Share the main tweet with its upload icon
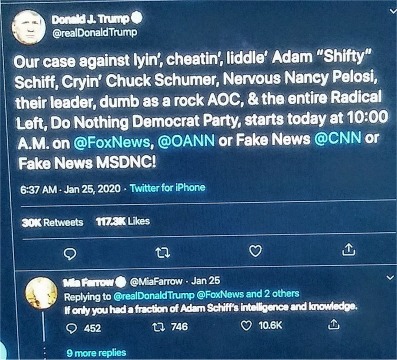The image size is (397, 360). coord(349,249)
